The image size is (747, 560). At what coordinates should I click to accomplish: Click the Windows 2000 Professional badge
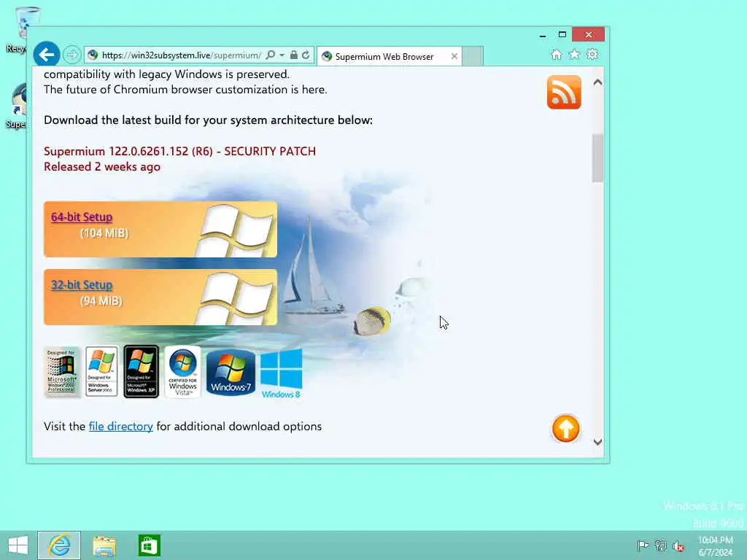[62, 371]
